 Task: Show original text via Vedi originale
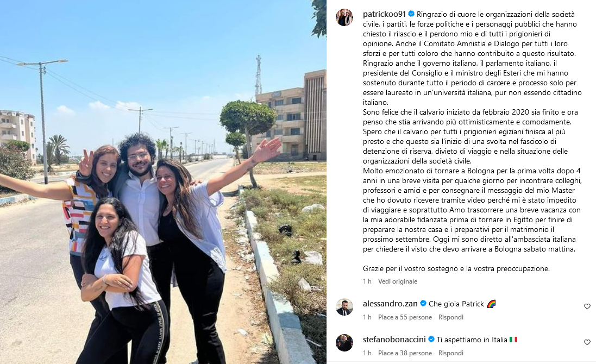[x=397, y=281]
